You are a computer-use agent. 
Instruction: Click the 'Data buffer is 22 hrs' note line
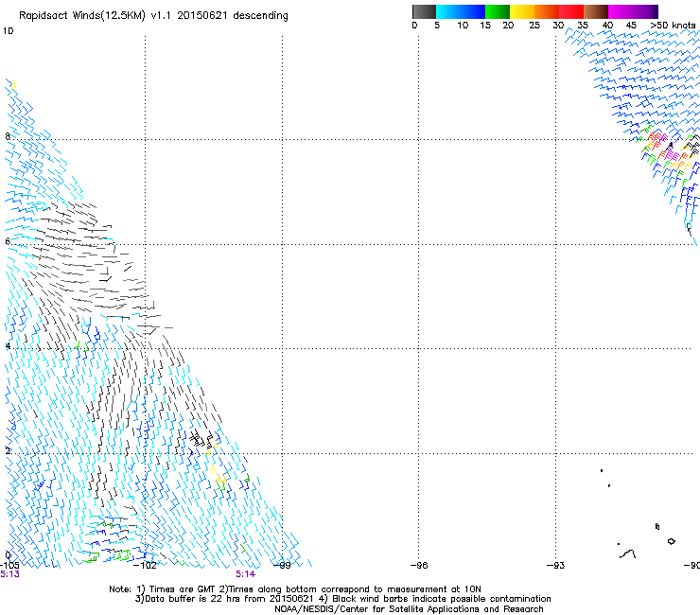tap(342, 599)
